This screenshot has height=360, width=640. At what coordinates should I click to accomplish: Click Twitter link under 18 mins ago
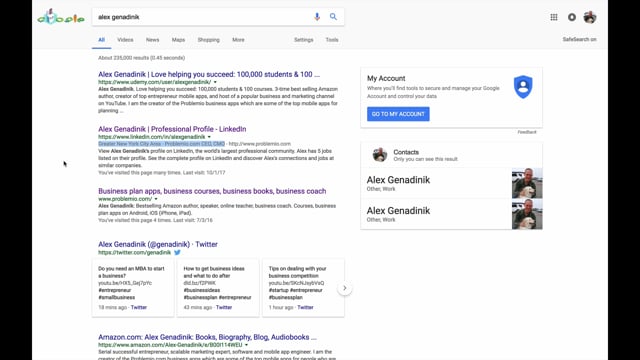coord(139,307)
